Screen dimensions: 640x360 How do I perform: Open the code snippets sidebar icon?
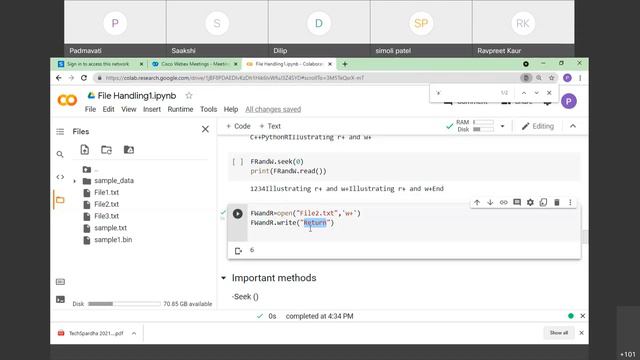tap(60, 177)
